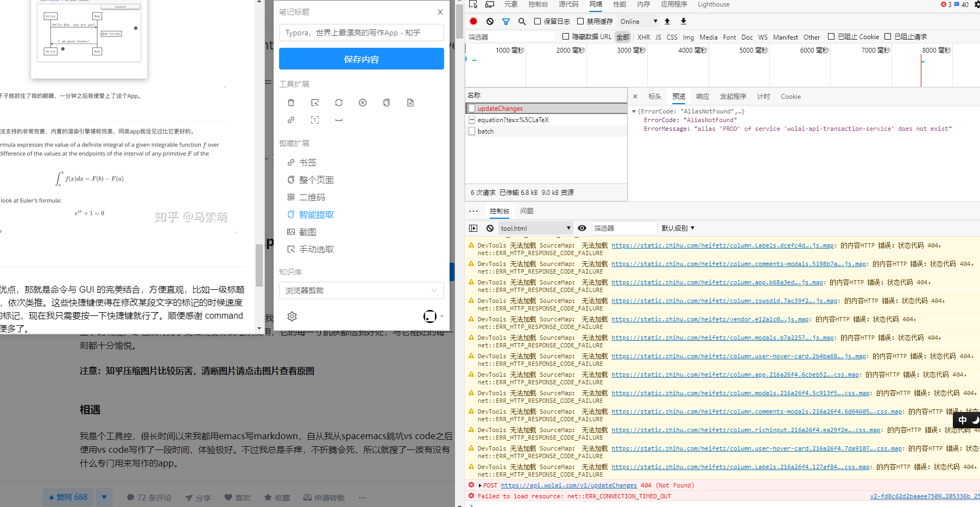Export HAR using the download arrow icon

pyautogui.click(x=683, y=21)
